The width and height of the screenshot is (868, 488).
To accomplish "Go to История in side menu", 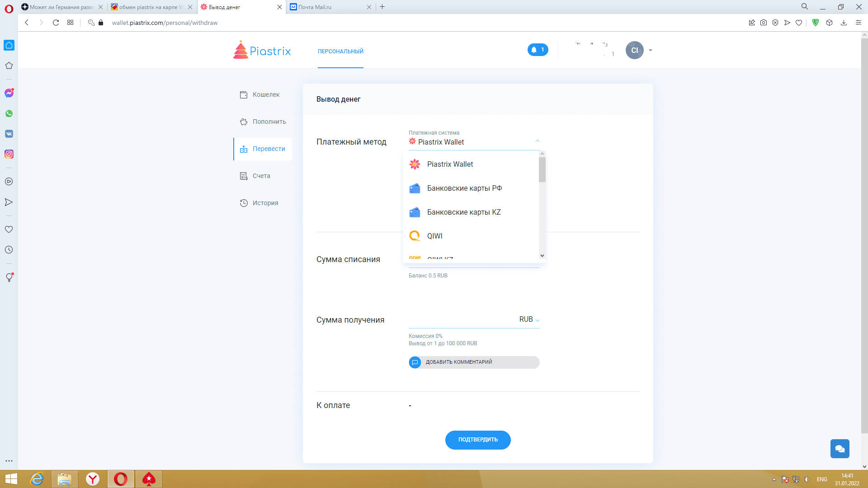I will coord(263,203).
